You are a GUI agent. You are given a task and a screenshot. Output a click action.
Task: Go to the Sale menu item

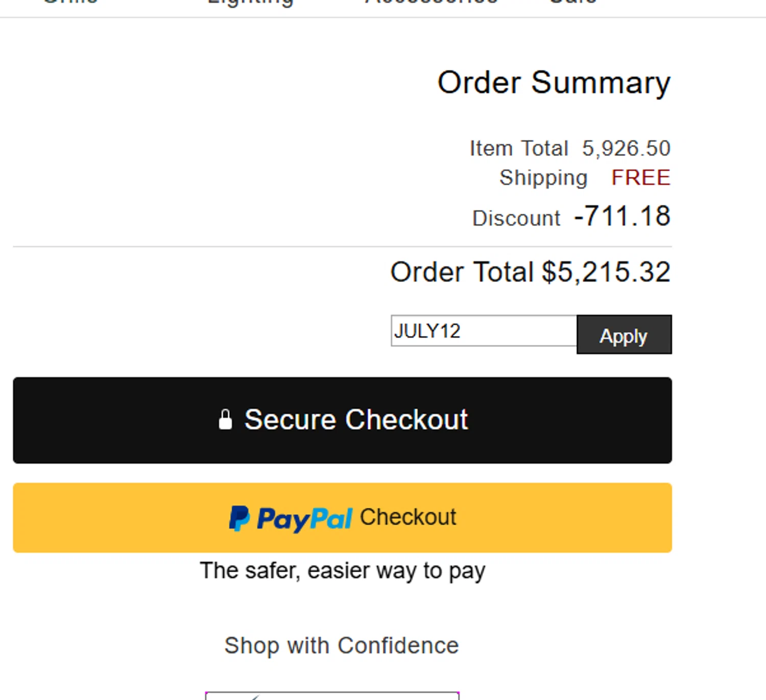click(x=573, y=2)
